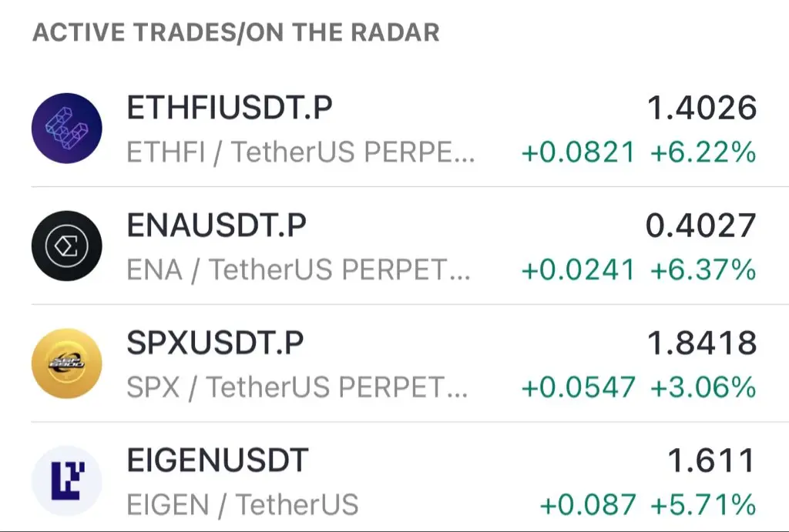Open the EIGENUSDT symbol row
The width and height of the screenshot is (789, 532).
tap(394, 477)
